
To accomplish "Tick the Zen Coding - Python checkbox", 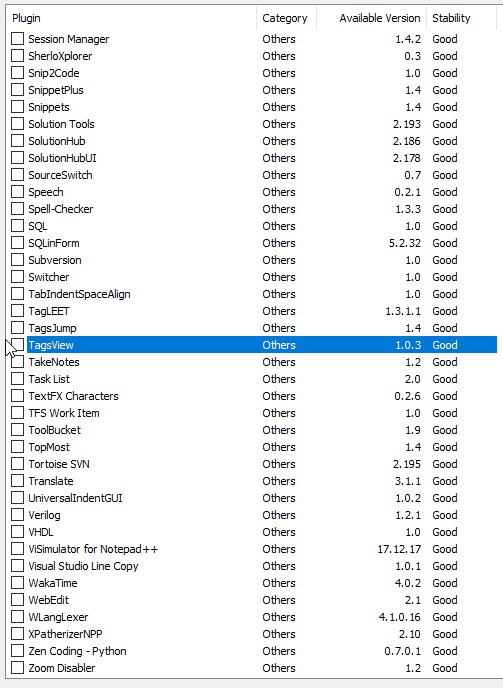I will (x=18, y=651).
